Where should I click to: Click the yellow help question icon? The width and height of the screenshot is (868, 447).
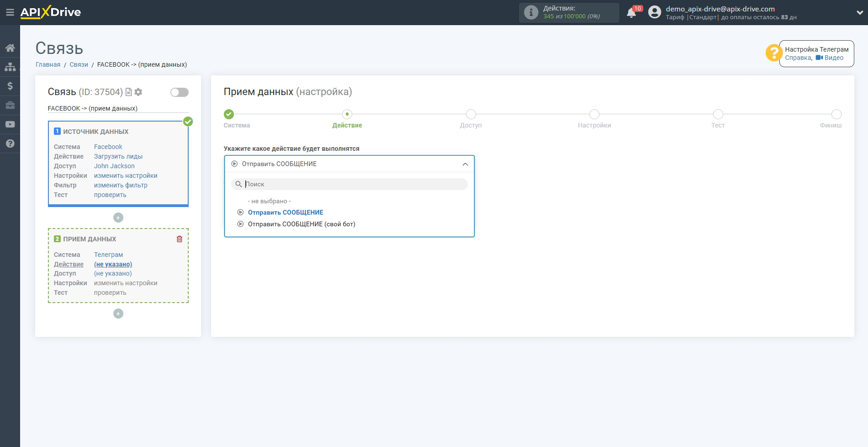[x=773, y=53]
